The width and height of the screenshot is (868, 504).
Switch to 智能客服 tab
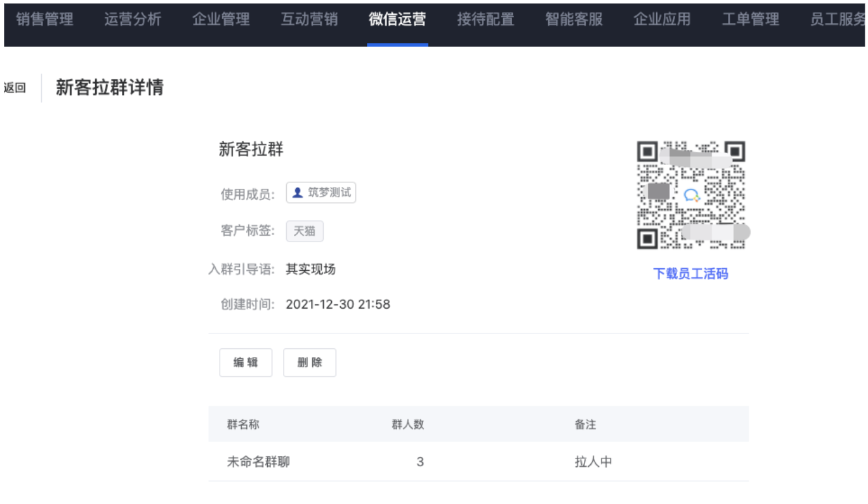tap(574, 20)
